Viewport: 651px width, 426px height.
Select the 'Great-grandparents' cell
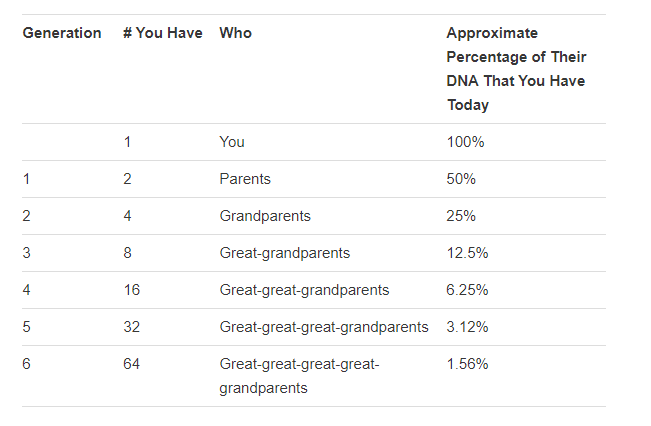coord(284,253)
